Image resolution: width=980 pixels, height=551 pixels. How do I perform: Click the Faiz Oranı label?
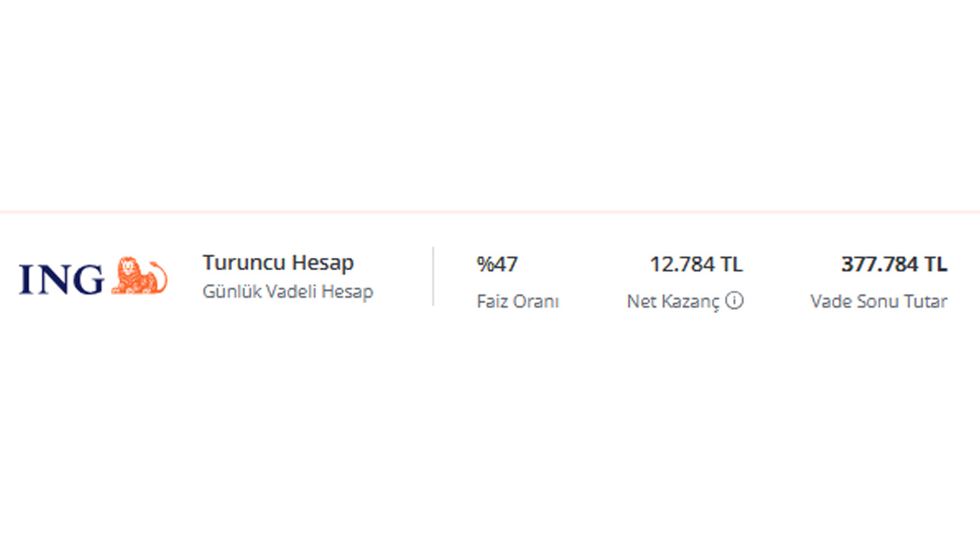point(518,302)
